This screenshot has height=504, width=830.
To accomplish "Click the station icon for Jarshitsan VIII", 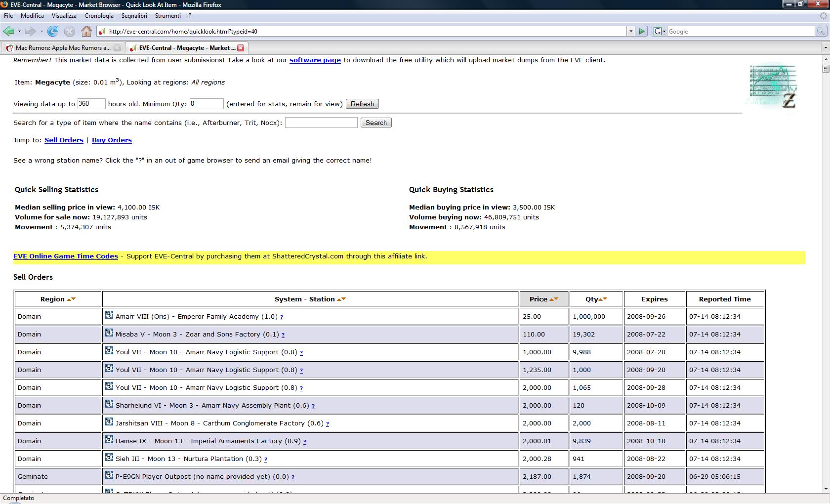I will coord(109,422).
